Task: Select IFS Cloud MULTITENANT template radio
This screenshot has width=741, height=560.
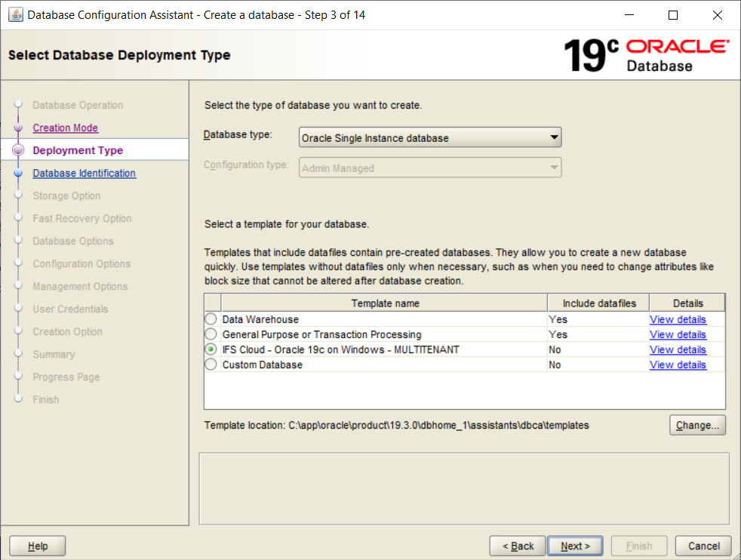Action: coord(211,349)
